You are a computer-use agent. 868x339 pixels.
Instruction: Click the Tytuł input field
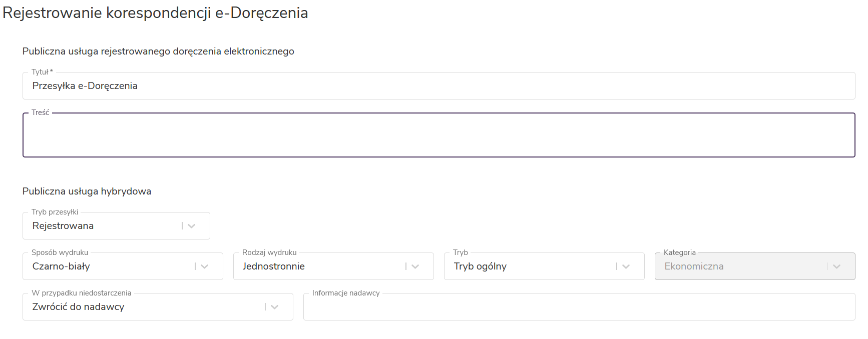click(x=439, y=86)
